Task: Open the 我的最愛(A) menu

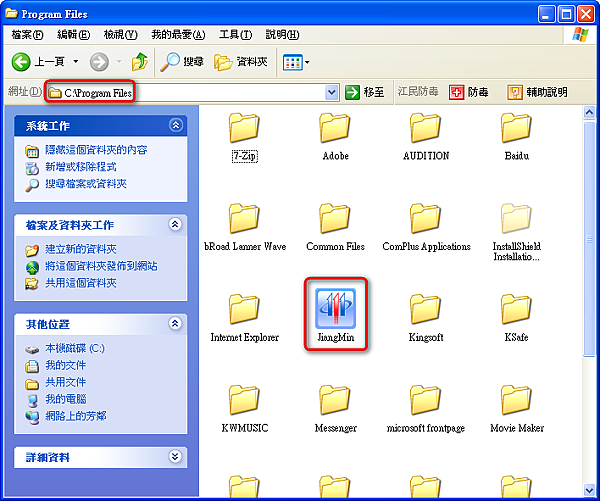Action: pos(178,35)
